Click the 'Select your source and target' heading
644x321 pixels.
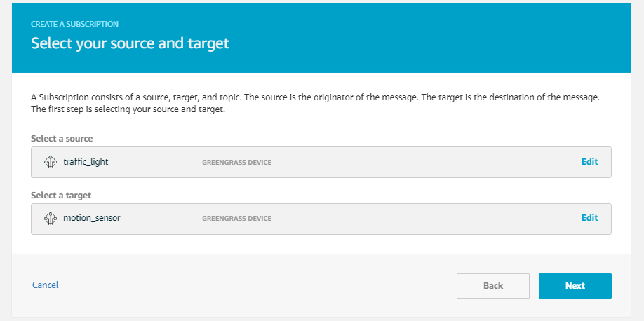[x=130, y=43]
